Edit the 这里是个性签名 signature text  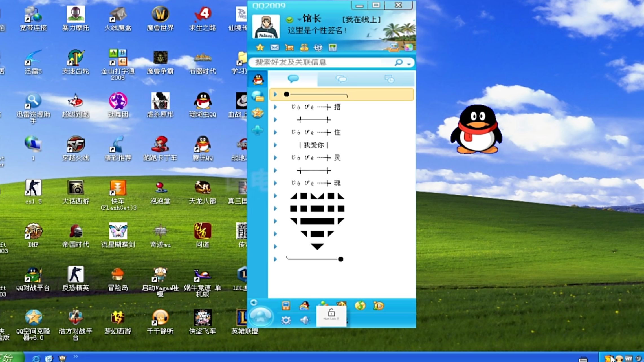(x=317, y=30)
